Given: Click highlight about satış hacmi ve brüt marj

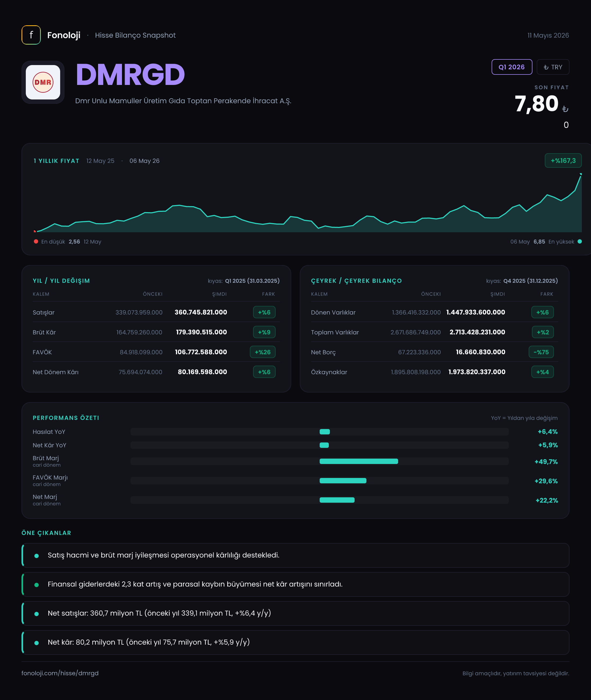Looking at the screenshot, I should (x=295, y=555).
